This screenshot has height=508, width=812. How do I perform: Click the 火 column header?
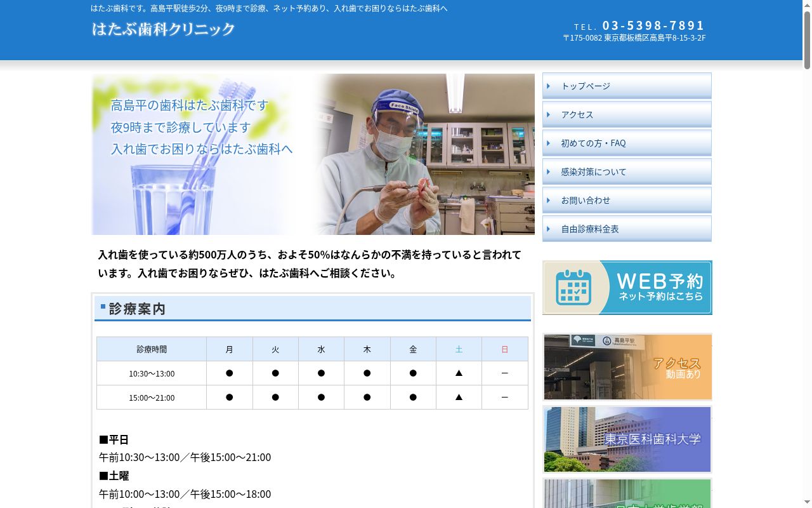pyautogui.click(x=275, y=349)
